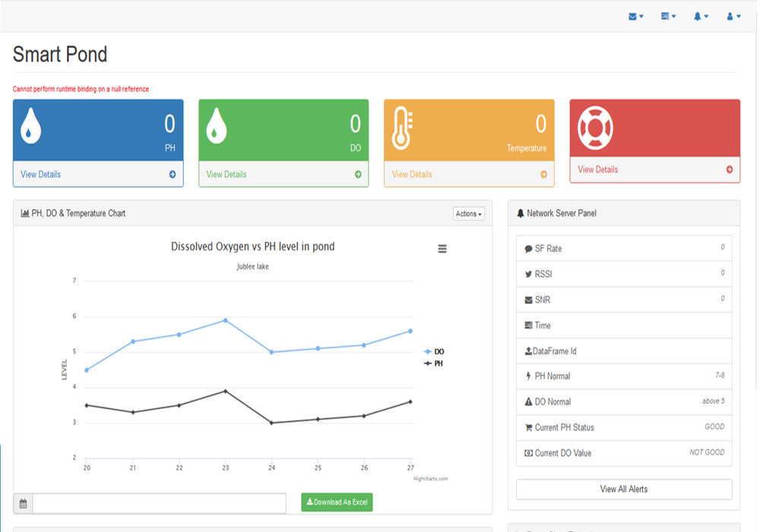
Task: Click the thermometer icon on Temperature card
Action: [401, 128]
